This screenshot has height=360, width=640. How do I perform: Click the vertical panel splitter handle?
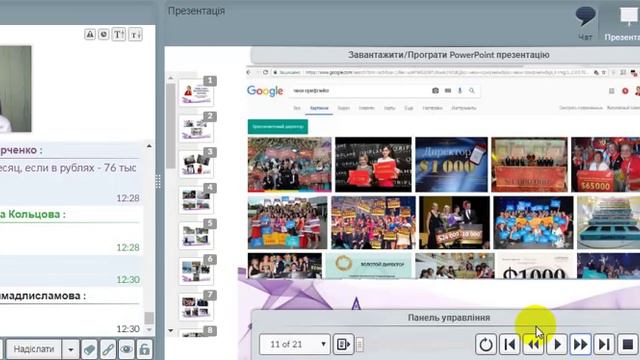click(x=158, y=182)
